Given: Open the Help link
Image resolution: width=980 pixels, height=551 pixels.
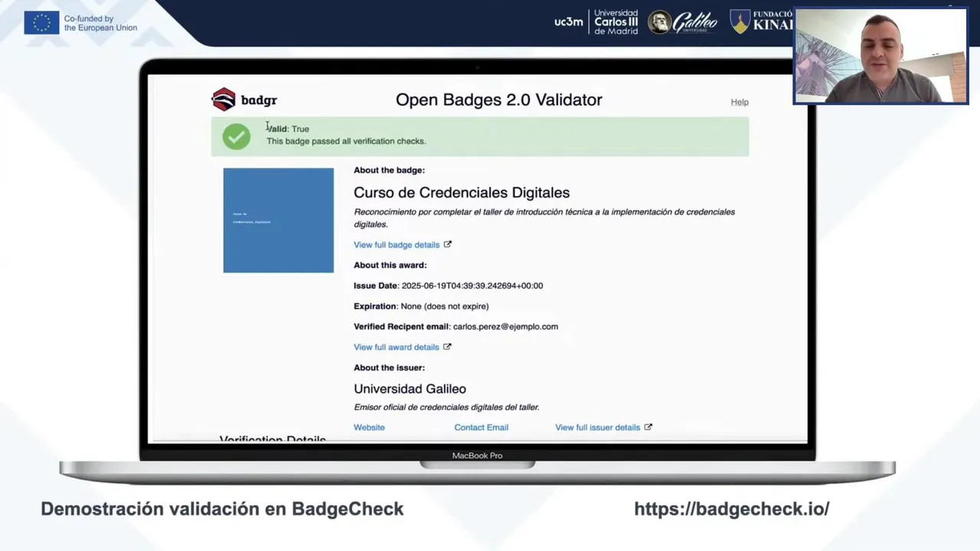Looking at the screenshot, I should click(x=740, y=102).
